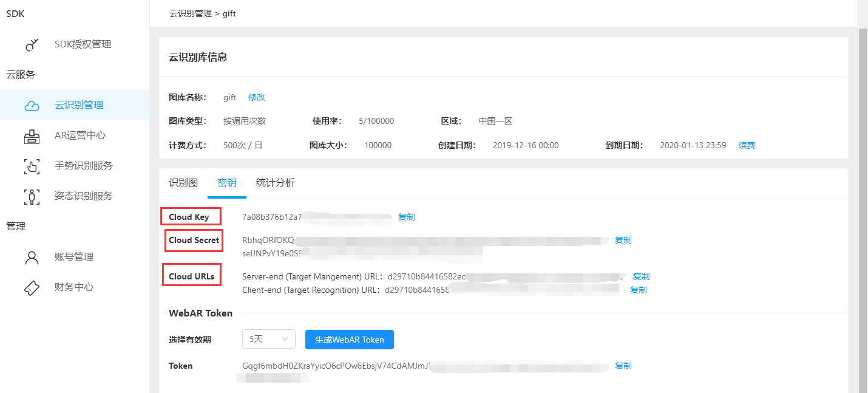The height and width of the screenshot is (393, 868).
Task: Click 云识别管理 in breadcrumb
Action: point(191,13)
